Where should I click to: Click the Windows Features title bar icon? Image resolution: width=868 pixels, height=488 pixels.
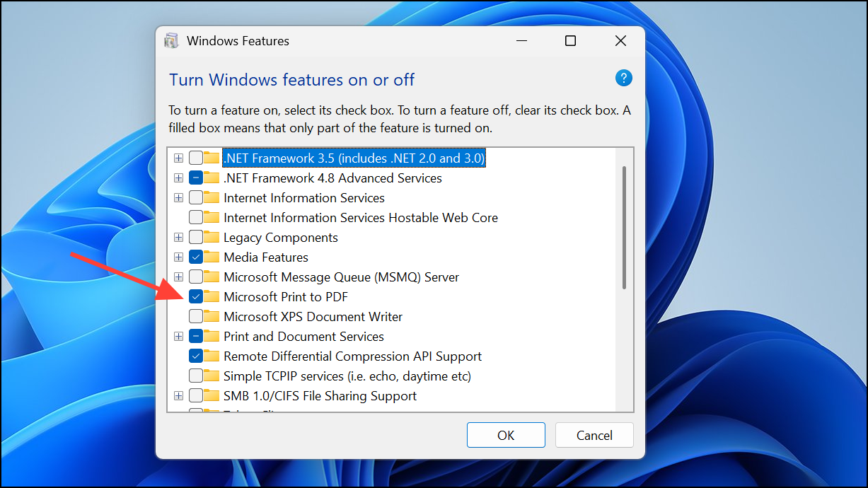pyautogui.click(x=171, y=41)
